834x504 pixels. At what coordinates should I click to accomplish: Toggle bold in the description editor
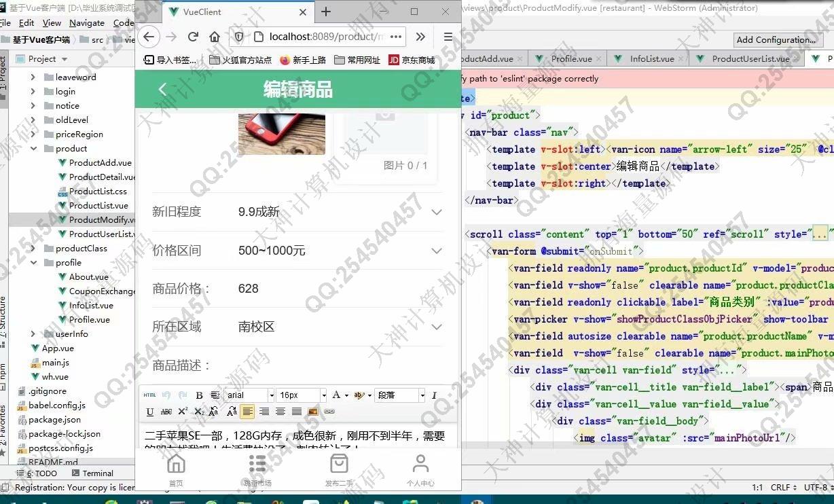coord(199,395)
